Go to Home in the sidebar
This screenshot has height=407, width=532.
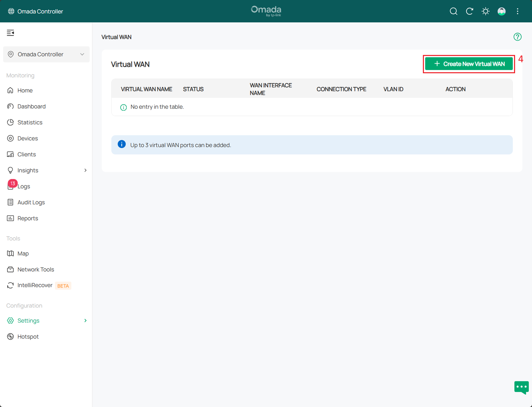25,90
